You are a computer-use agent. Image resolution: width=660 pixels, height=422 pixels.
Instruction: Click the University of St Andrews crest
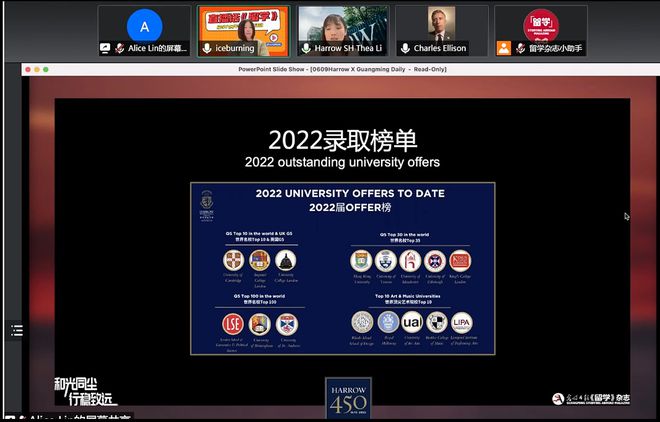pyautogui.click(x=287, y=324)
